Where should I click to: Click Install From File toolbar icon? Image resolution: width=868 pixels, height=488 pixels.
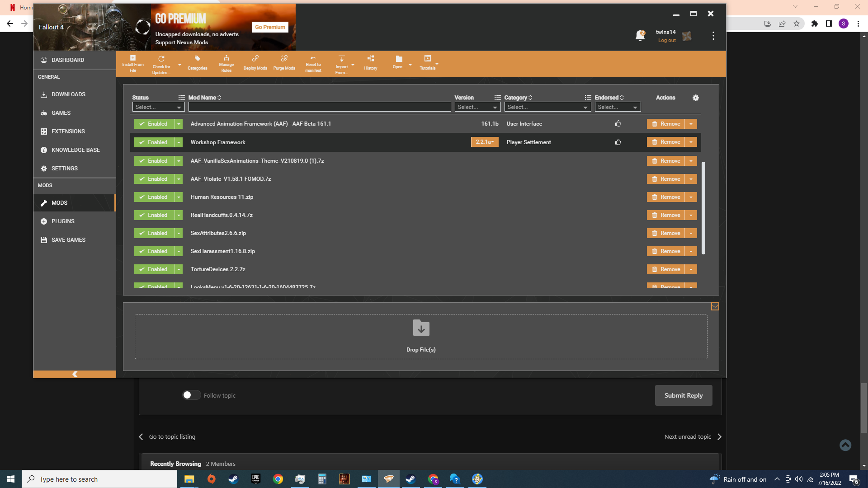(x=133, y=64)
